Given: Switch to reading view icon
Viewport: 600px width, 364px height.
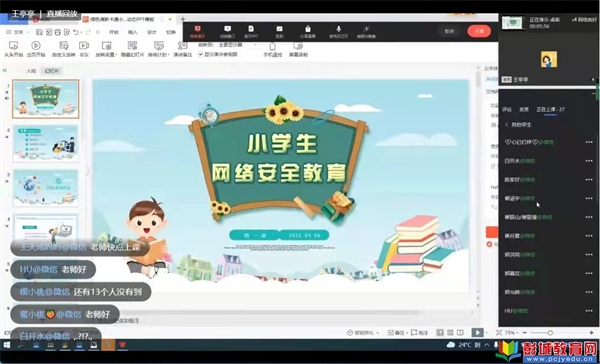Looking at the screenshot, I should pyautogui.click(x=460, y=333).
